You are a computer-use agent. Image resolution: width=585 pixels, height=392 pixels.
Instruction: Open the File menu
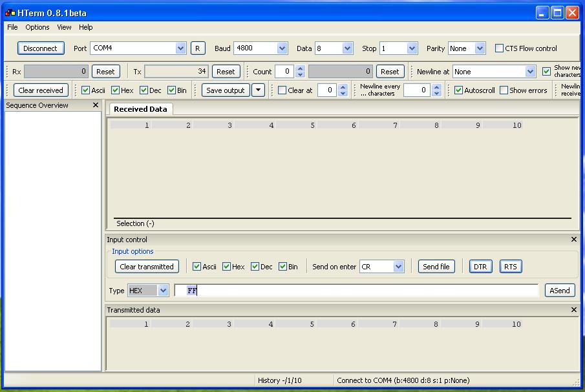12,27
